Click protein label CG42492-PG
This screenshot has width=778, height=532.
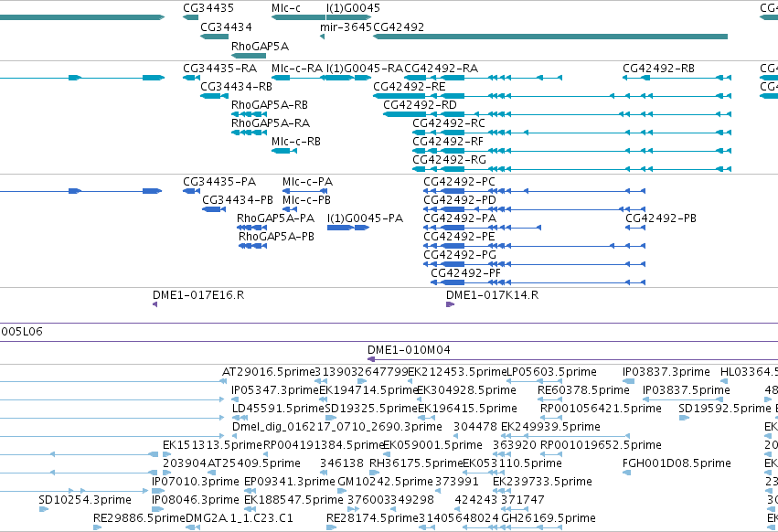tap(460, 255)
